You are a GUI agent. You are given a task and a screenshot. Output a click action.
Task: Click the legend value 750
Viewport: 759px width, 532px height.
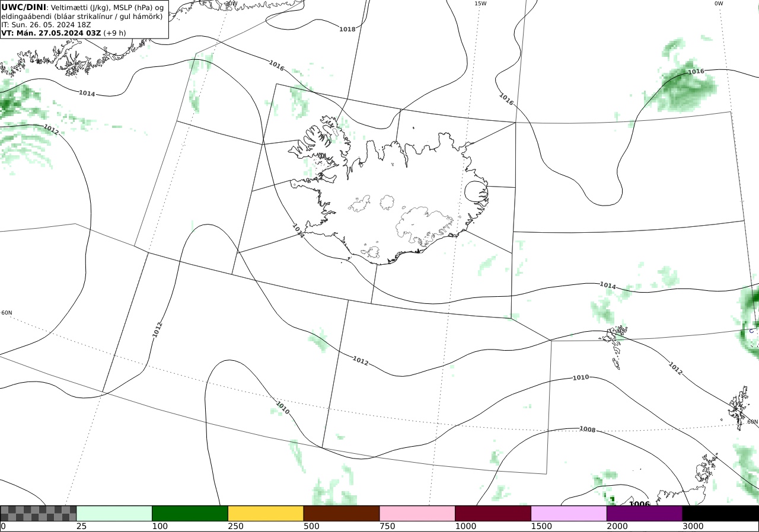387,526
